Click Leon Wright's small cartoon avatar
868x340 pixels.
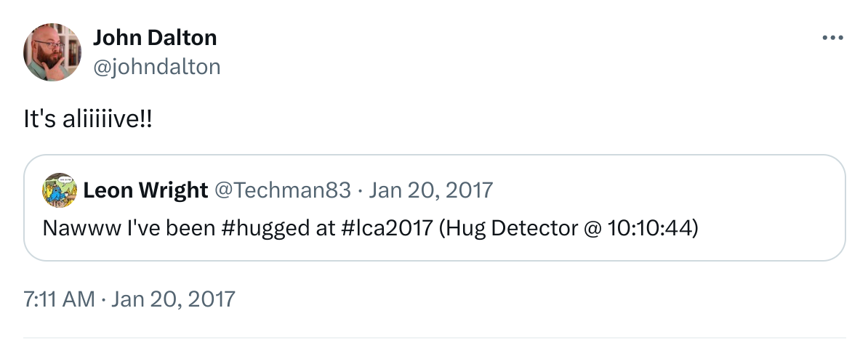coord(60,190)
